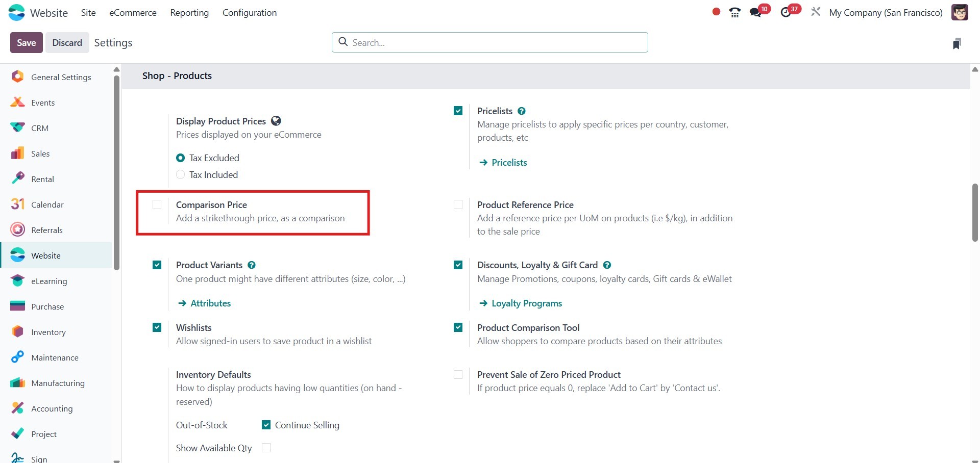Click the bookmark icon at top right
This screenshot has width=980, height=463.
957,43
